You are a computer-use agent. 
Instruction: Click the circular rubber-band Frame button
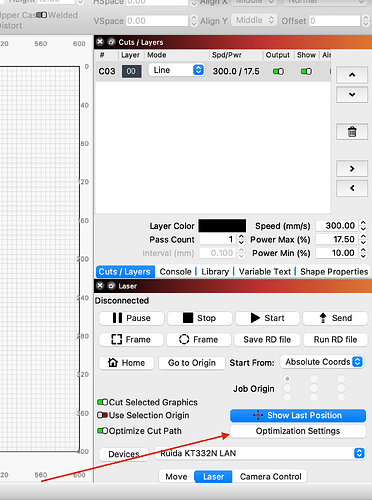(199, 339)
